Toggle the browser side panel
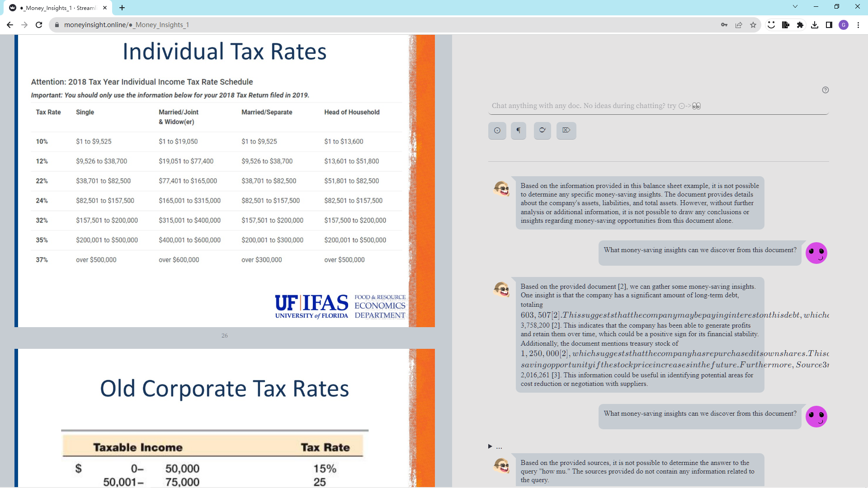Image resolution: width=868 pixels, height=488 pixels. point(829,25)
